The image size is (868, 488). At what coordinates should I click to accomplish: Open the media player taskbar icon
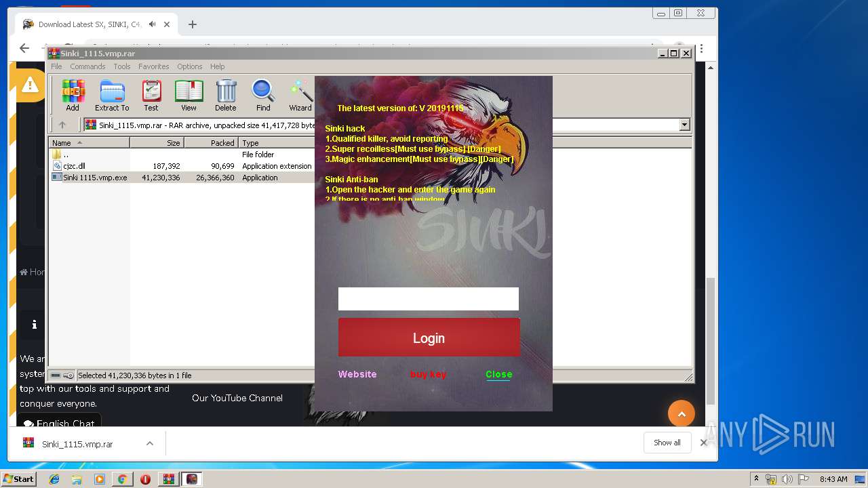[x=100, y=479]
